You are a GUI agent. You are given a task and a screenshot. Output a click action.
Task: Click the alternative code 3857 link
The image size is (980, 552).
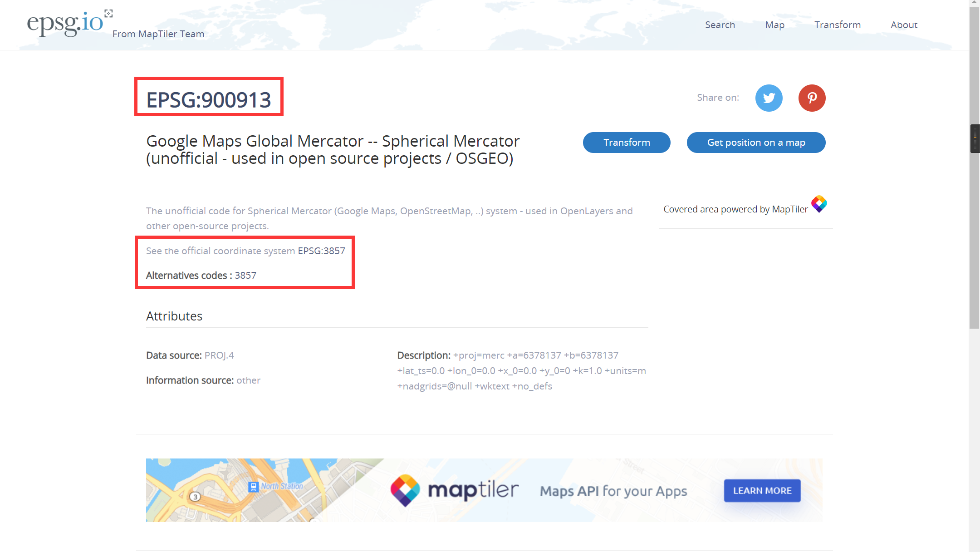245,275
